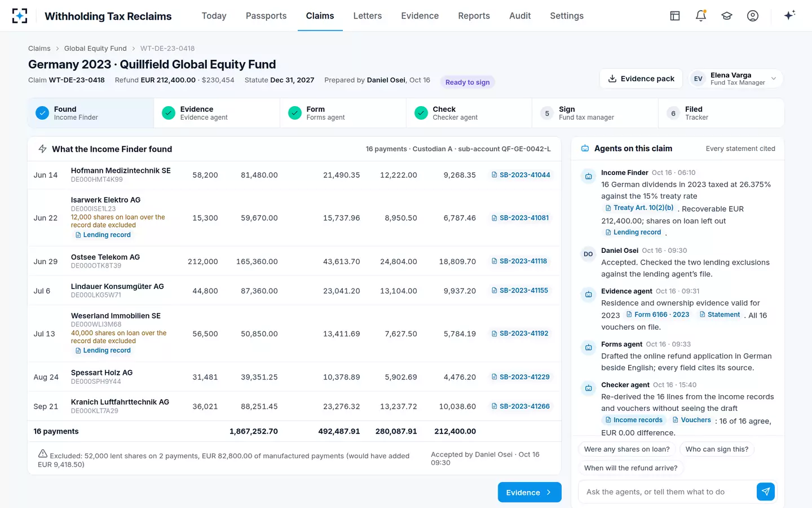Image resolution: width=812 pixels, height=508 pixels.
Task: Open Income records citation
Action: 633,420
